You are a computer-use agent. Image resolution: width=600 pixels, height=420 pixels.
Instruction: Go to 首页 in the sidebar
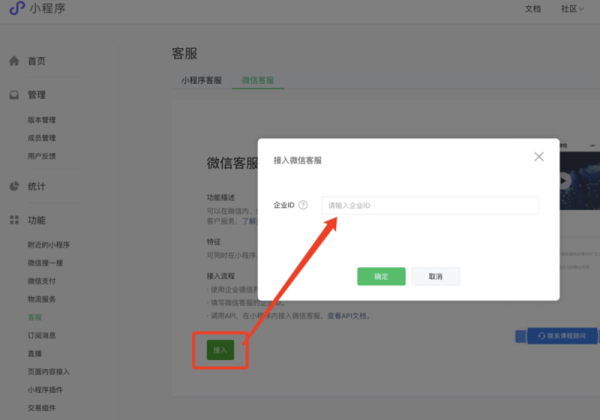37,61
